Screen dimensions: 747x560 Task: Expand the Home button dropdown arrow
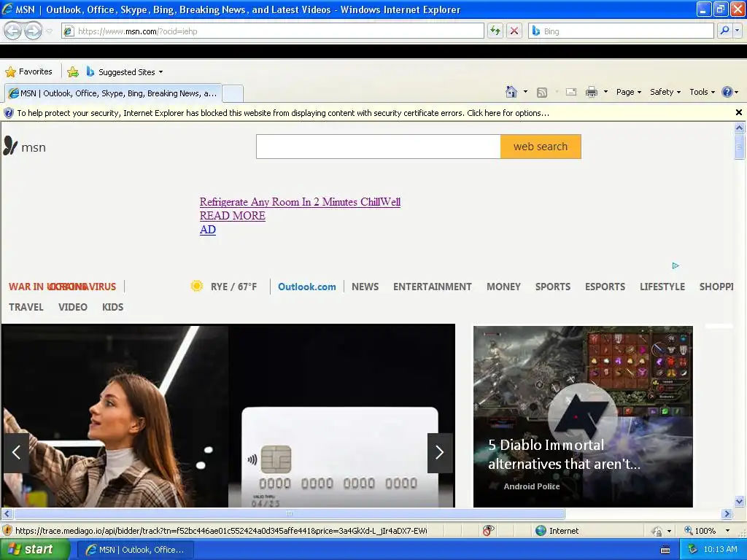pyautogui.click(x=525, y=92)
